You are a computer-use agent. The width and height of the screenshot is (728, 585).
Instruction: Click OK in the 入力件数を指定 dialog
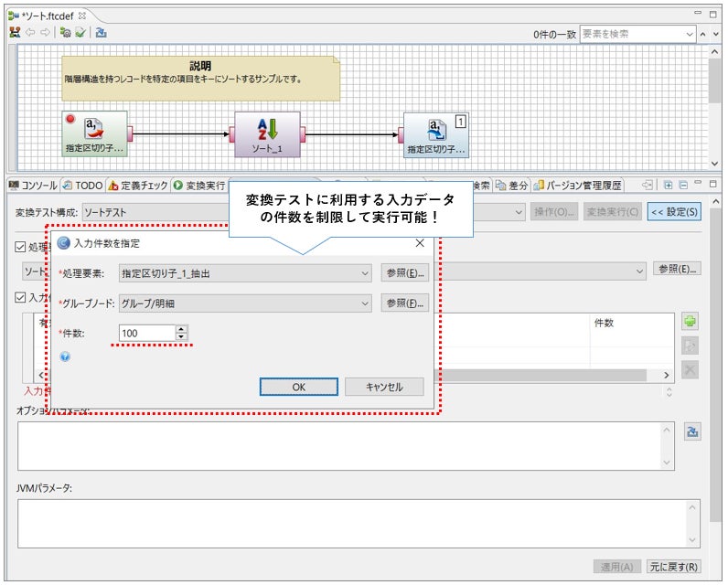point(298,387)
